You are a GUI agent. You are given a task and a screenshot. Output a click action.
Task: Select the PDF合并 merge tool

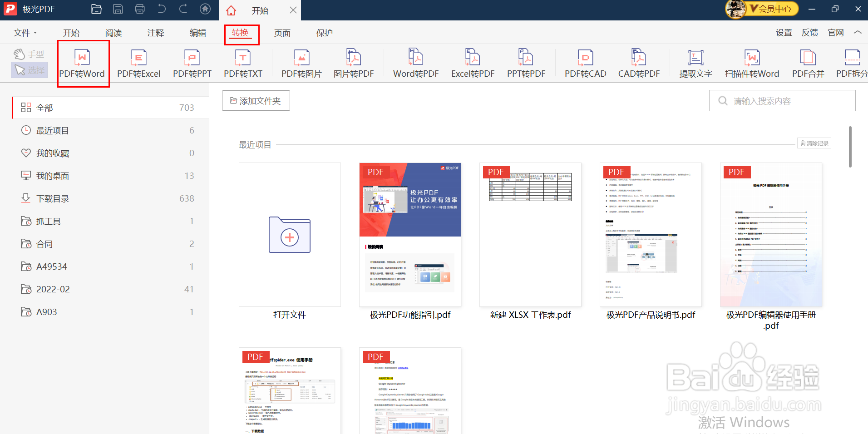[808, 64]
